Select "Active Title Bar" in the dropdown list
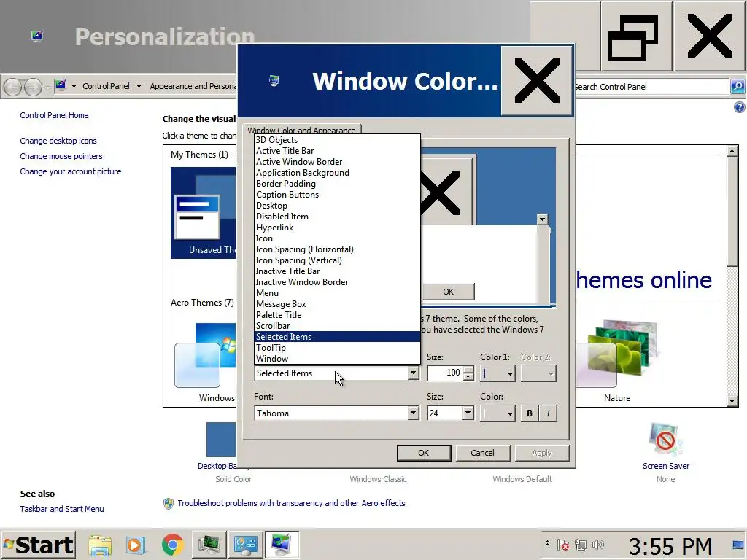Screen dimensions: 747x560 (x=337, y=151)
